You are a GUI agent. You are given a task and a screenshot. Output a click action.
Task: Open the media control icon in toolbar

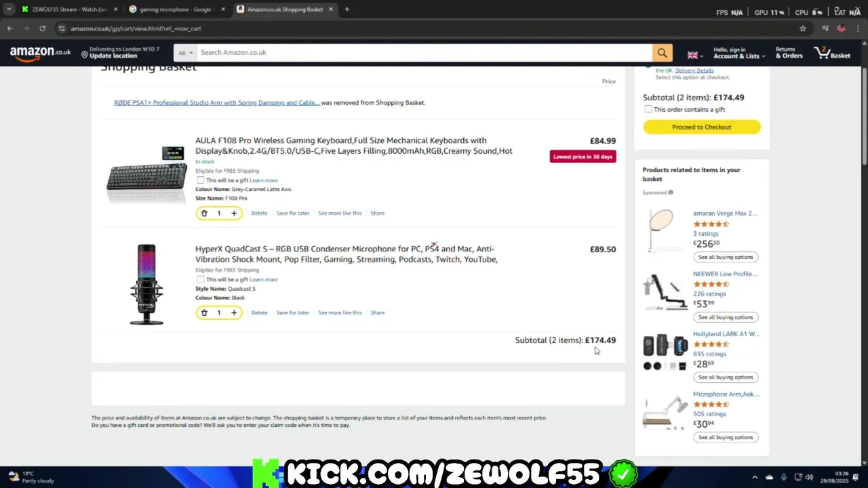[x=825, y=28]
